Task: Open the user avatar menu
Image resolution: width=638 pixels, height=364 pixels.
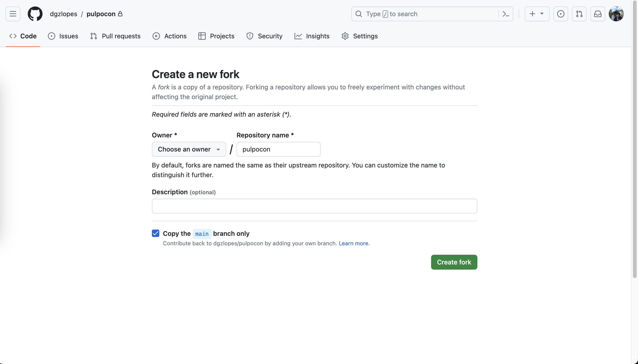Action: coord(616,14)
